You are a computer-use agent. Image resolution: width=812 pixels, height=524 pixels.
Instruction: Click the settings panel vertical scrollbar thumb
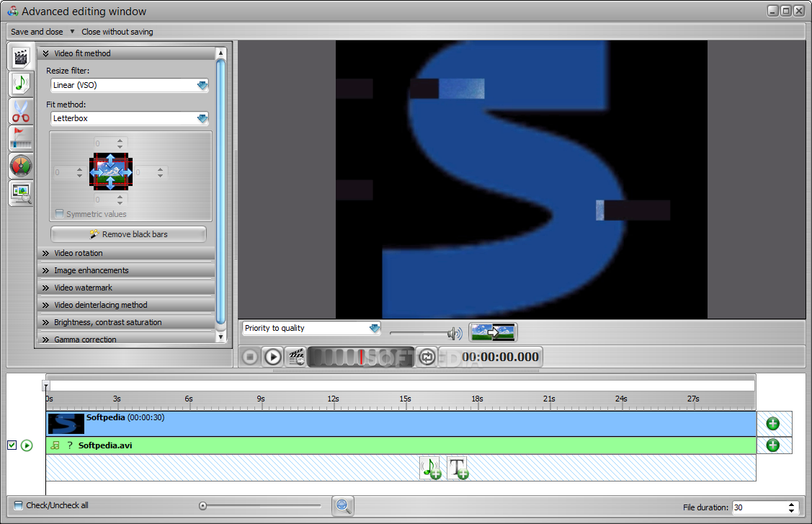click(220, 192)
